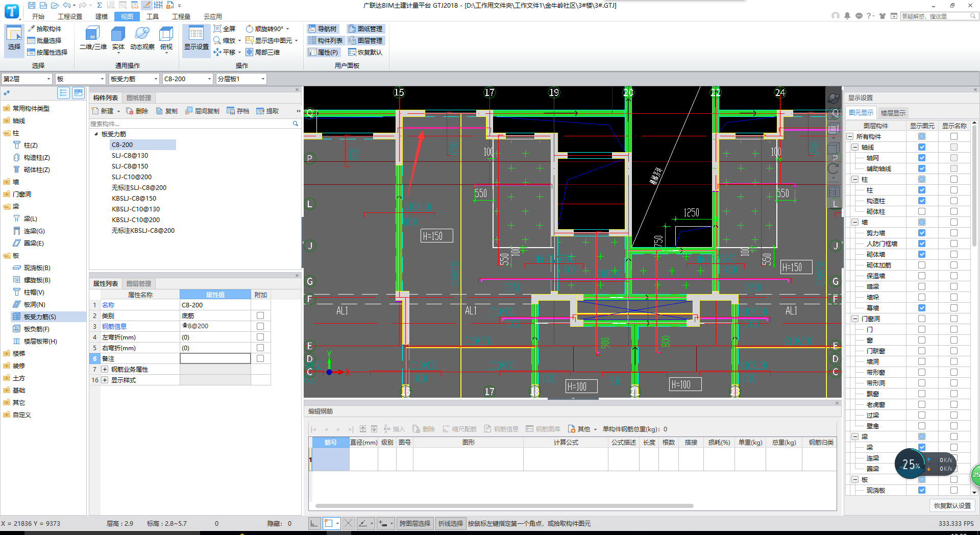Open component type dropdown 板受力筋
Image resolution: width=980 pixels, height=535 pixels.
click(134, 79)
